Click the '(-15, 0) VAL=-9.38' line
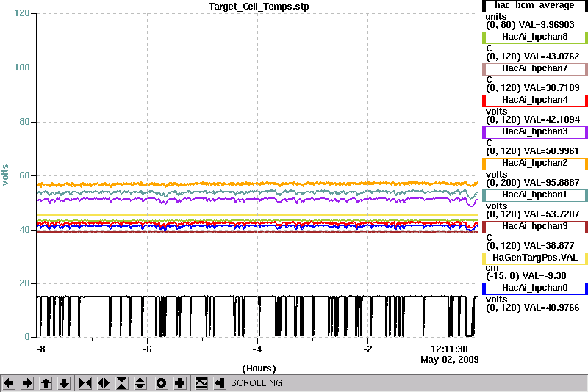The width and height of the screenshot is (588, 392). tap(526, 276)
